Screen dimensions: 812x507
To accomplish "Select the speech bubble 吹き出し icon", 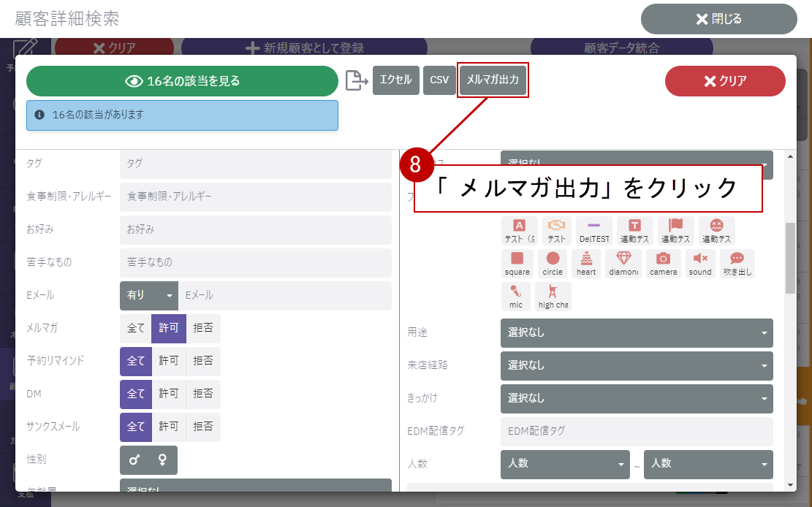I will (737, 263).
